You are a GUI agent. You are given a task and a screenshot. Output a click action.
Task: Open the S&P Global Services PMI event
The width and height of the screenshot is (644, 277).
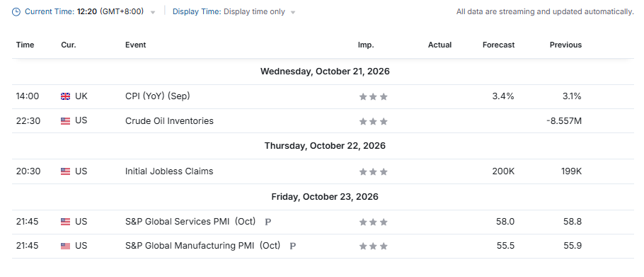pyautogui.click(x=190, y=222)
